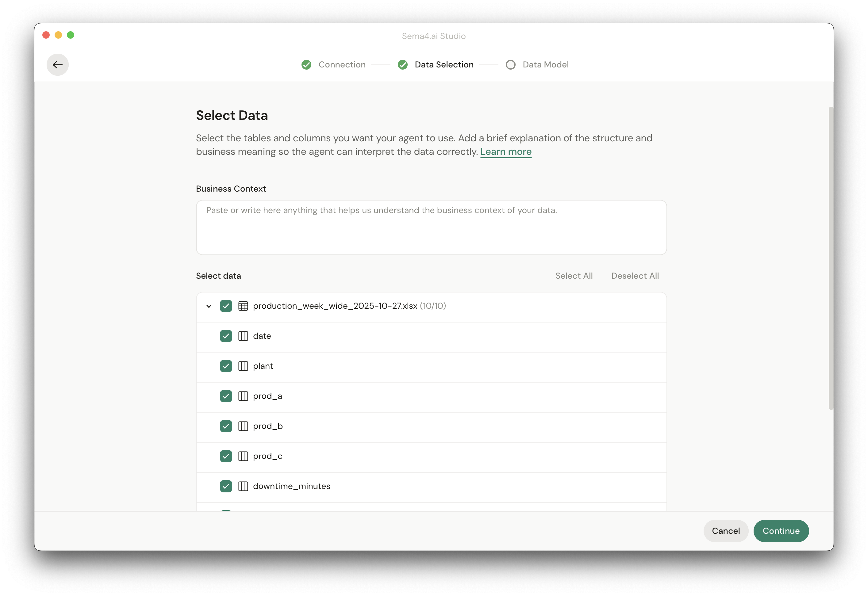Click the column icon beside date
The height and width of the screenshot is (596, 868).
click(x=244, y=336)
